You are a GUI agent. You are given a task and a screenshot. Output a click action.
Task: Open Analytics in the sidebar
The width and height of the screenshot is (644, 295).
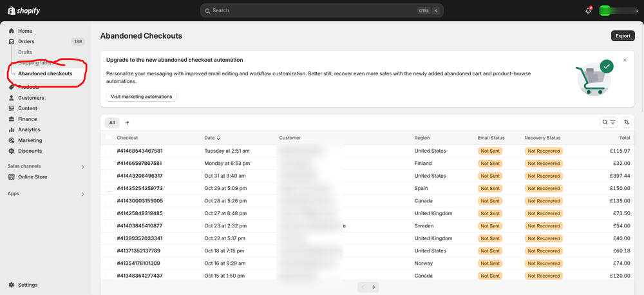(29, 129)
